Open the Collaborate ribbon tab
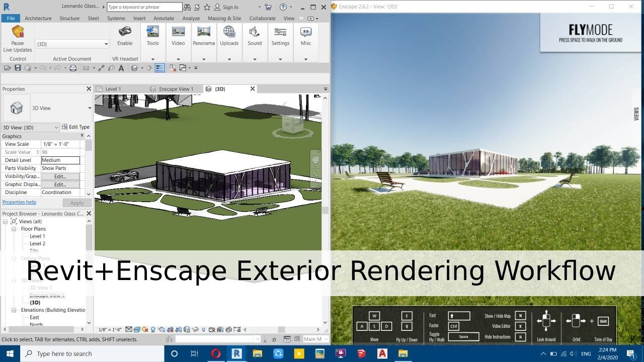 coord(262,18)
